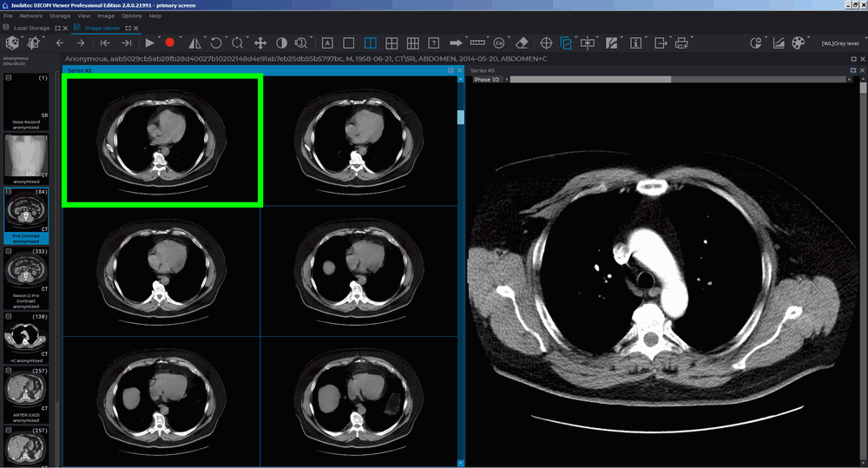The height and width of the screenshot is (468, 868).
Task: Open the image filter sharpening tool
Action: tap(611, 43)
